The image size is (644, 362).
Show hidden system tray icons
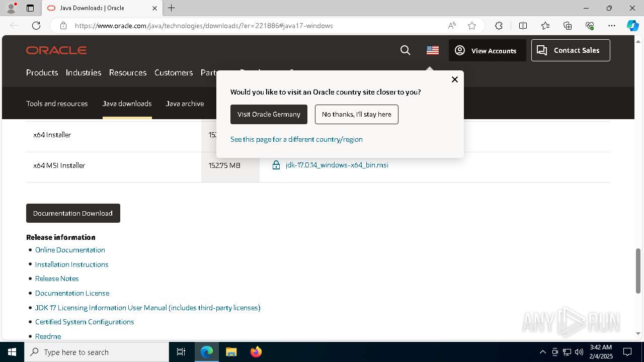pyautogui.click(x=542, y=352)
